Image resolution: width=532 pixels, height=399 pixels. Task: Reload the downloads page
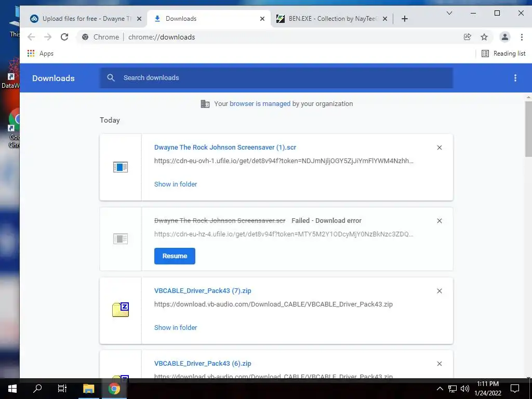click(64, 37)
